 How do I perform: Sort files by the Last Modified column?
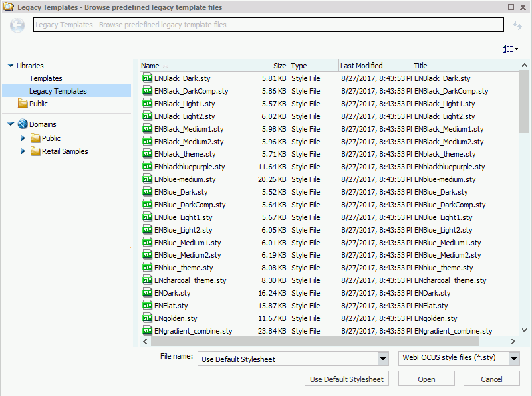coord(376,66)
